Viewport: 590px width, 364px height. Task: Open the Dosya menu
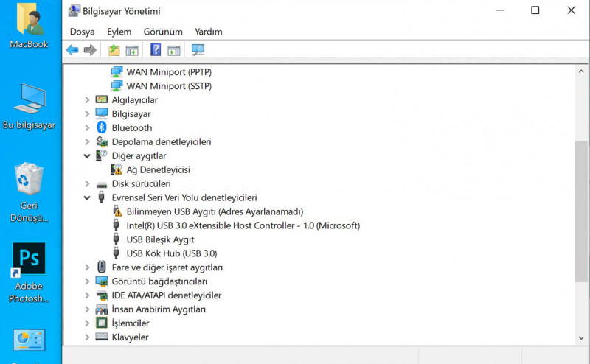(x=82, y=32)
